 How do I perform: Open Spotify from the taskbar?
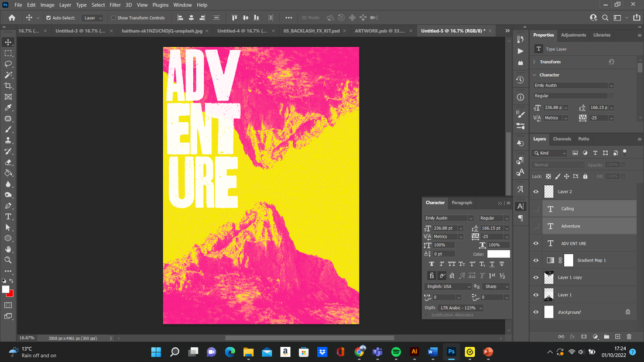click(x=396, y=351)
